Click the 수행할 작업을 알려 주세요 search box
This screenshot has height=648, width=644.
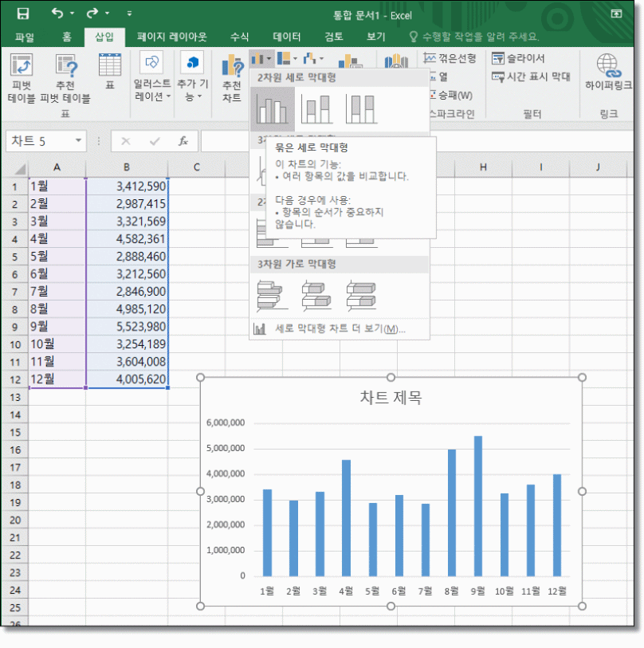473,37
